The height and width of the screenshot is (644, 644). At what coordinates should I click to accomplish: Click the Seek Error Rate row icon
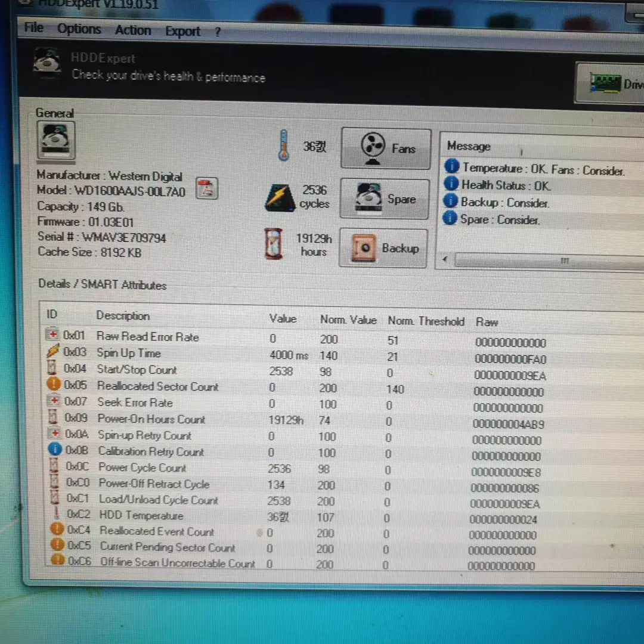(54, 400)
